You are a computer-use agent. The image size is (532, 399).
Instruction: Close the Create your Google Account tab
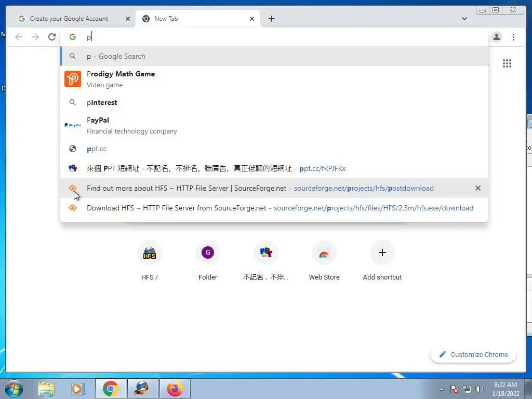tap(128, 19)
